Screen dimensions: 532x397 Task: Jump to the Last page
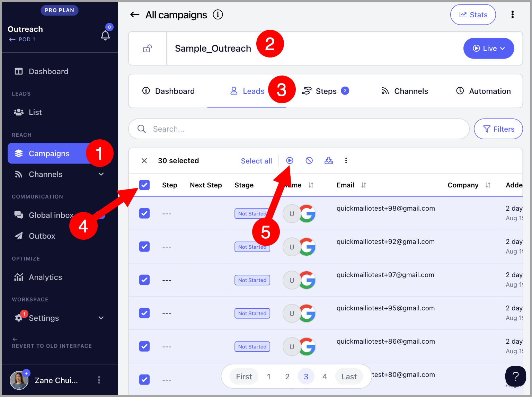coord(349,377)
